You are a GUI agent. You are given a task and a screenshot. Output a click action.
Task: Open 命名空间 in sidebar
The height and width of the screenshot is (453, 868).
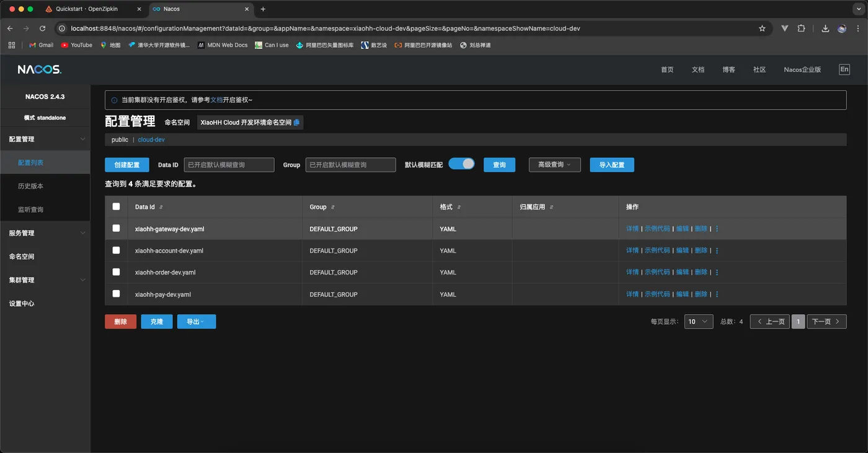[x=45, y=257]
